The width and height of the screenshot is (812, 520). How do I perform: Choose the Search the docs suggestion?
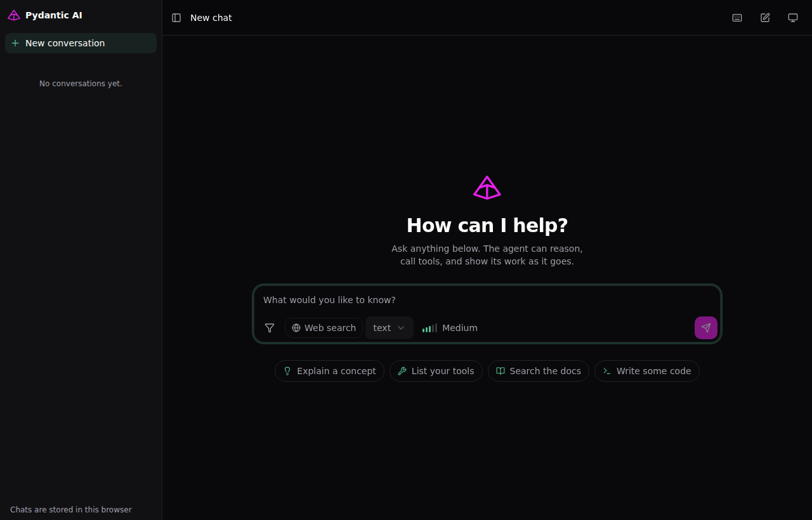click(539, 371)
